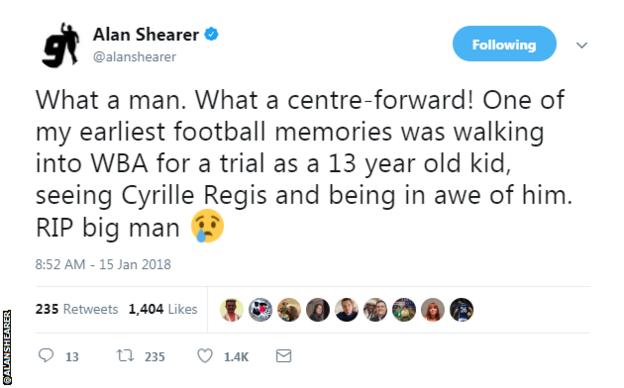Click the blue verified badge
The height and width of the screenshot is (388, 624).
pyautogui.click(x=211, y=34)
